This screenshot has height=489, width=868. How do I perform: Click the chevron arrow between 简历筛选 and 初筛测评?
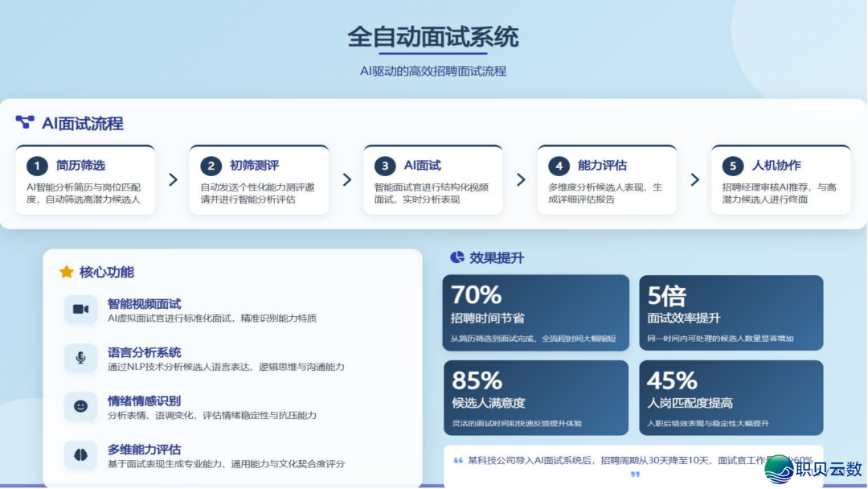pyautogui.click(x=174, y=179)
